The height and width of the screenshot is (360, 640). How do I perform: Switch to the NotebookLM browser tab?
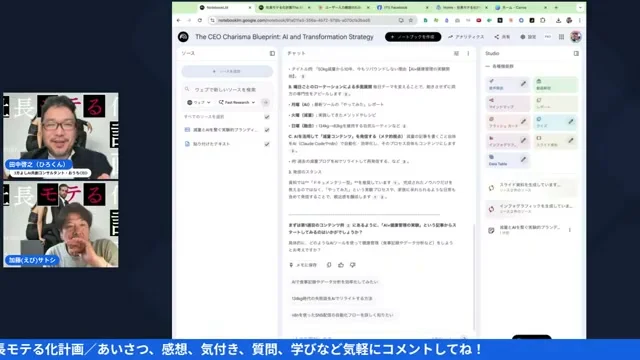click(x=225, y=7)
